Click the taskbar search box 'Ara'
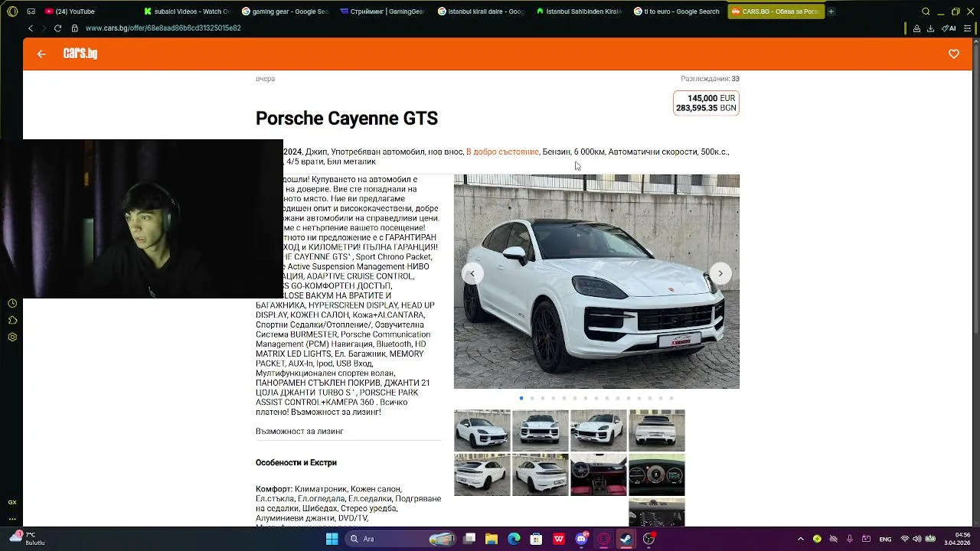Viewport: 980px width, 551px height. click(401, 539)
